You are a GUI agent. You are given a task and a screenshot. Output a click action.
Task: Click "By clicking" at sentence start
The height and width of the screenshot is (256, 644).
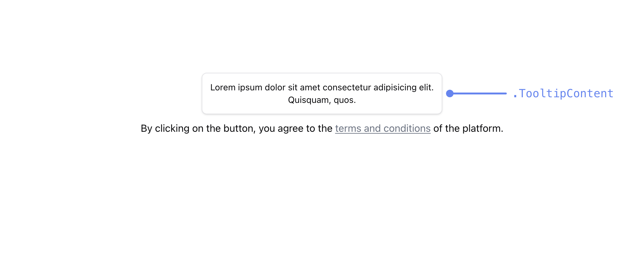coord(165,128)
